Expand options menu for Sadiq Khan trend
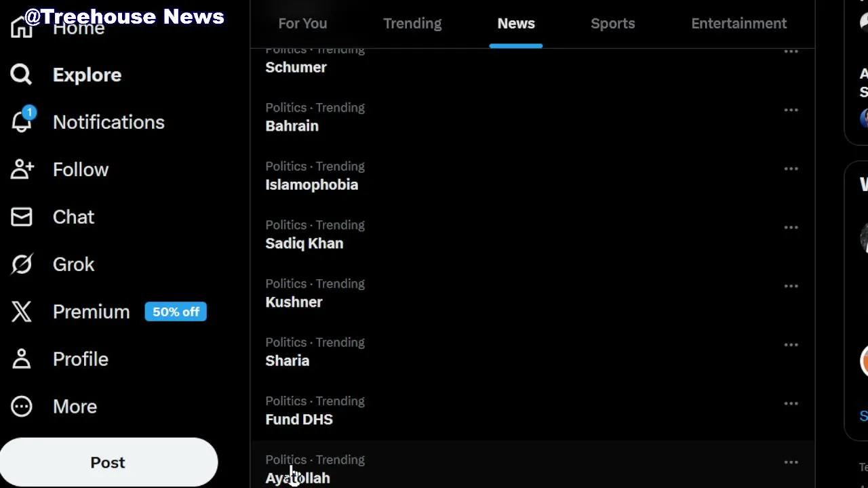The width and height of the screenshot is (868, 488). point(791,227)
